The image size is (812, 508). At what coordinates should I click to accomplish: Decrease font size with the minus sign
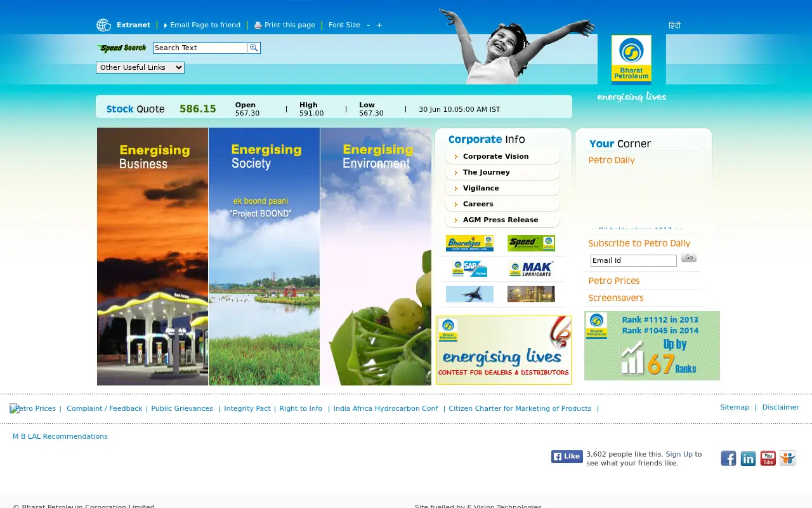pyautogui.click(x=369, y=25)
